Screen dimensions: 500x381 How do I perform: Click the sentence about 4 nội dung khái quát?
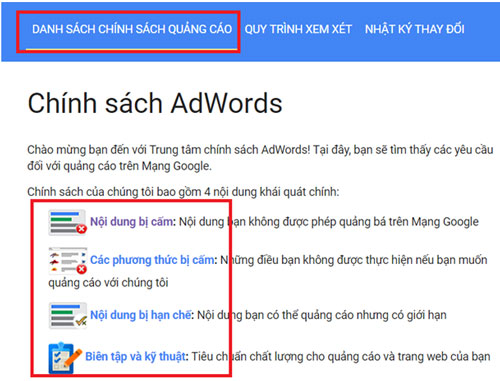183,192
